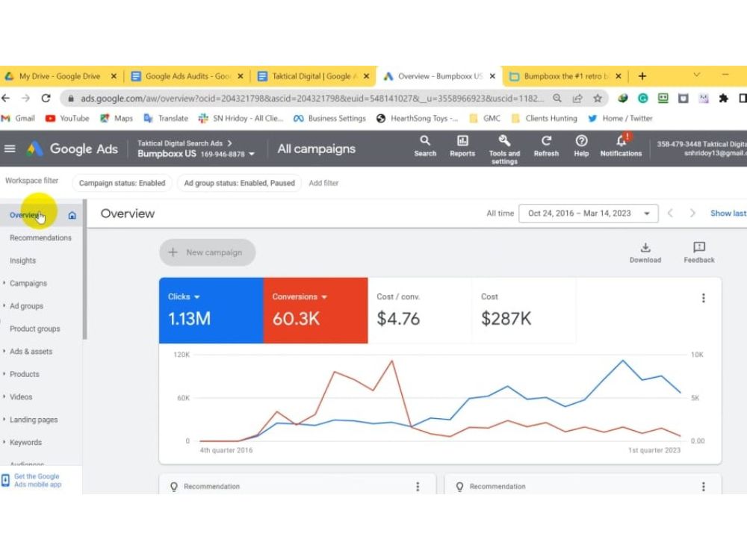Expand the Keywords sidebar section
The height and width of the screenshot is (560, 747).
coord(4,442)
